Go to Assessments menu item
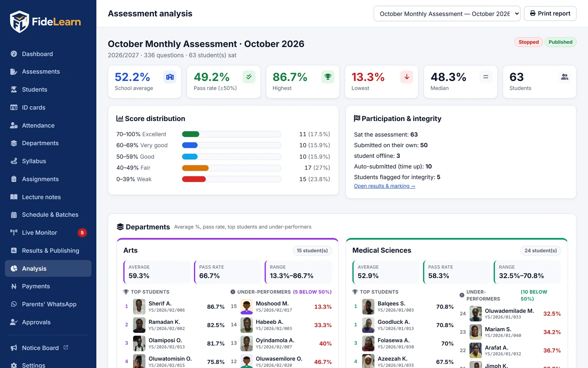Image resolution: width=588 pixels, height=368 pixels. (48, 72)
